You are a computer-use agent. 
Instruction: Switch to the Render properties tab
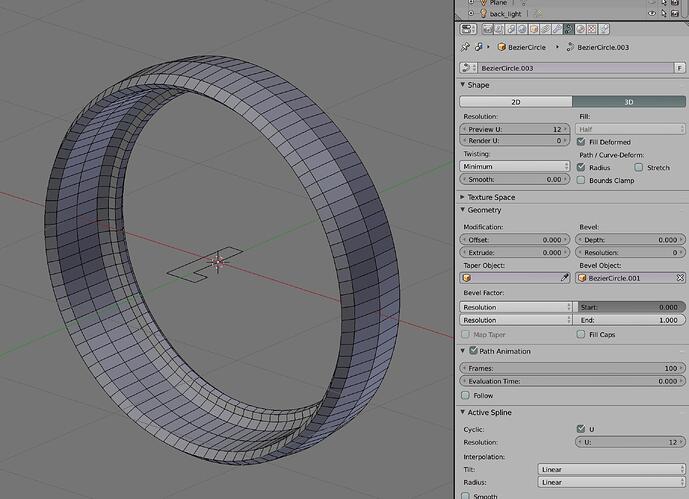488,29
